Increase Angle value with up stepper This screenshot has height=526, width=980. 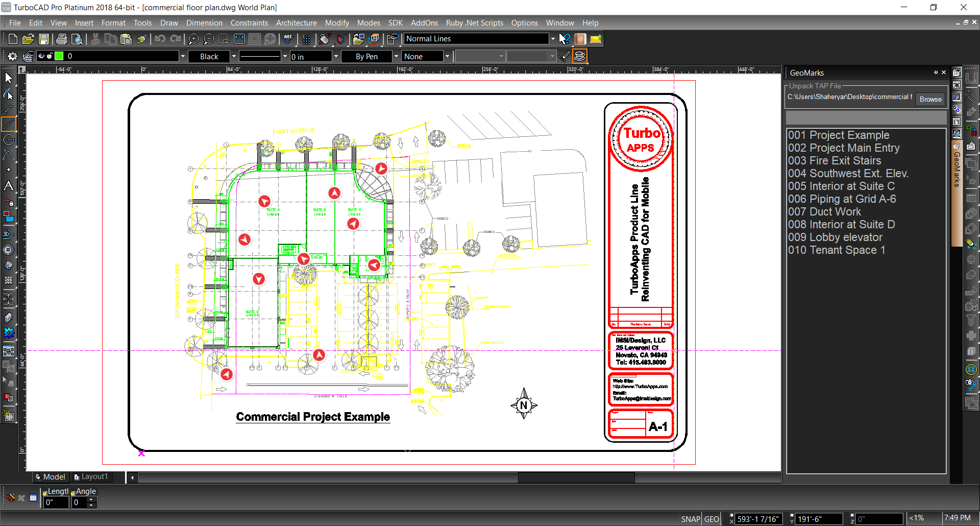[x=91, y=499]
